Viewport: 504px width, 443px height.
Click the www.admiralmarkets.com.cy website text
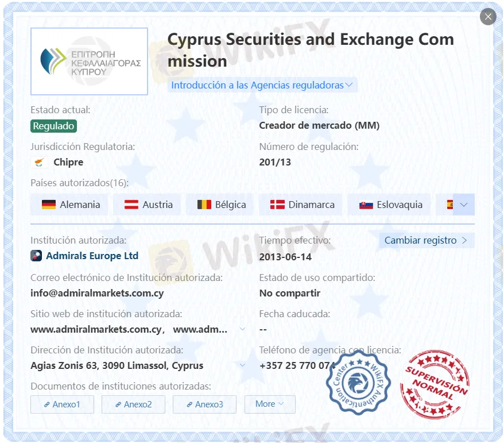pos(96,329)
